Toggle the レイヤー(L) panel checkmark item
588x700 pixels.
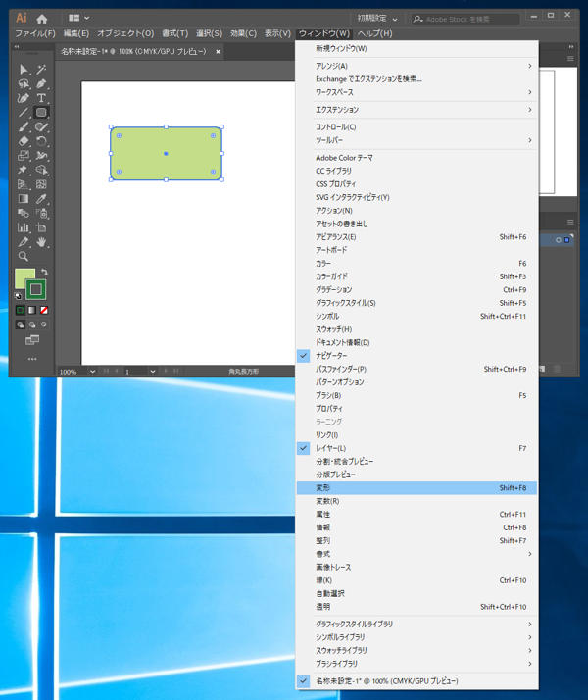pyautogui.click(x=416, y=448)
